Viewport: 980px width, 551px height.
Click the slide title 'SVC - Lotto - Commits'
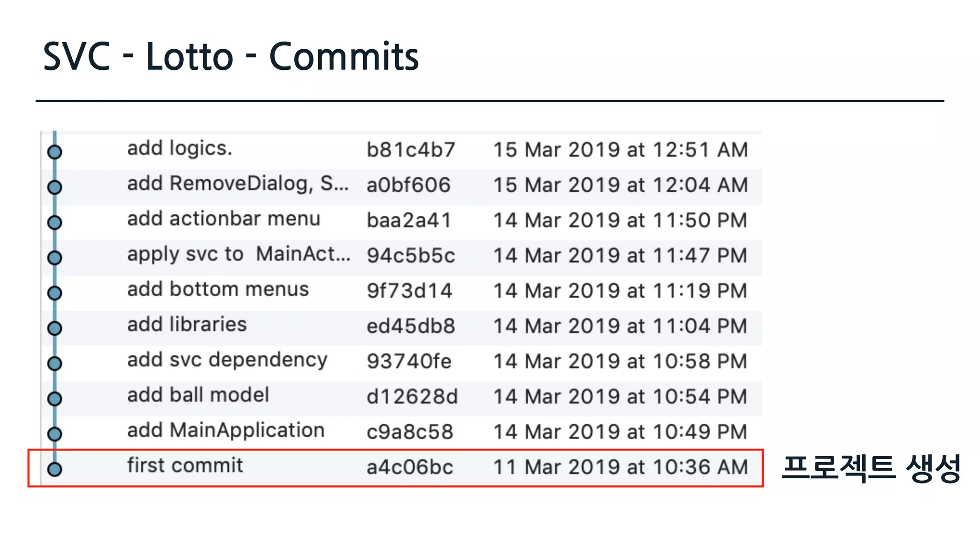coord(231,56)
